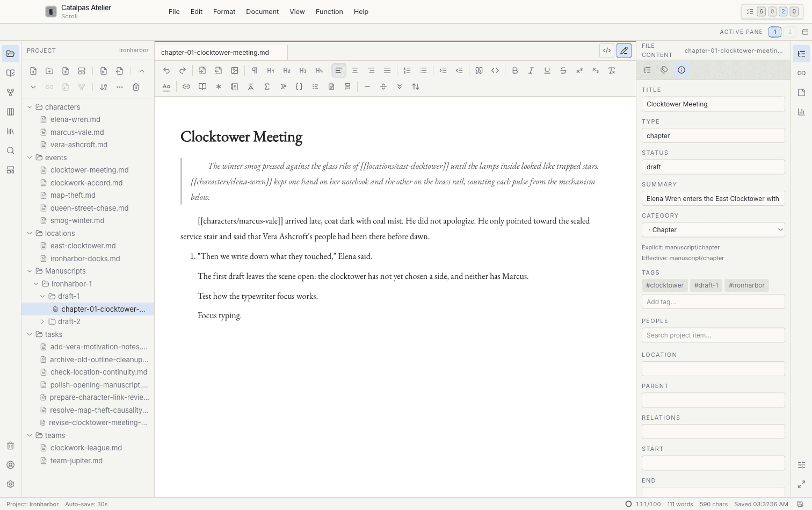Delete the selected item via project toolbar trash

(136, 87)
